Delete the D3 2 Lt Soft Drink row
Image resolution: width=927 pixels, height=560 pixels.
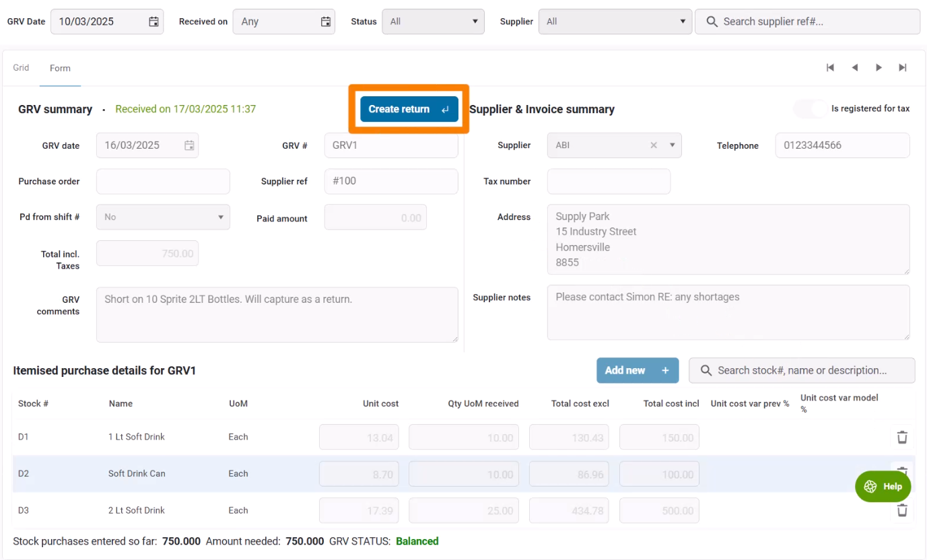(902, 510)
